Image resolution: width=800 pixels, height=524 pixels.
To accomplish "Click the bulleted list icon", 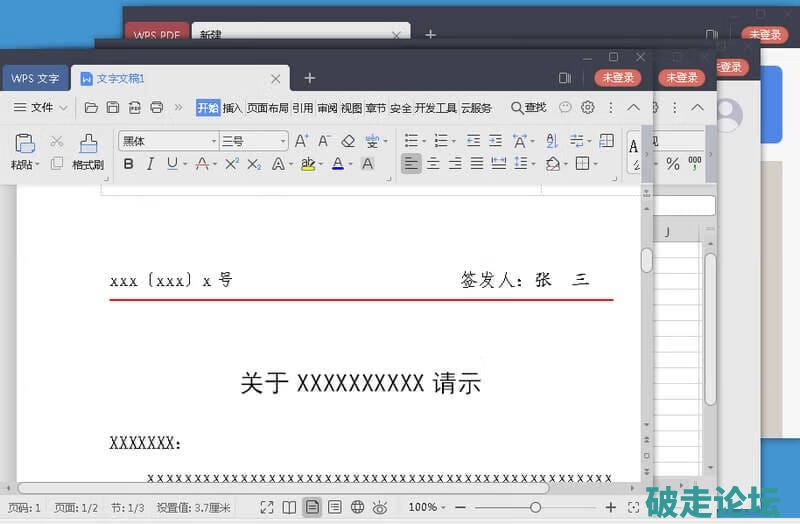I will 411,140.
